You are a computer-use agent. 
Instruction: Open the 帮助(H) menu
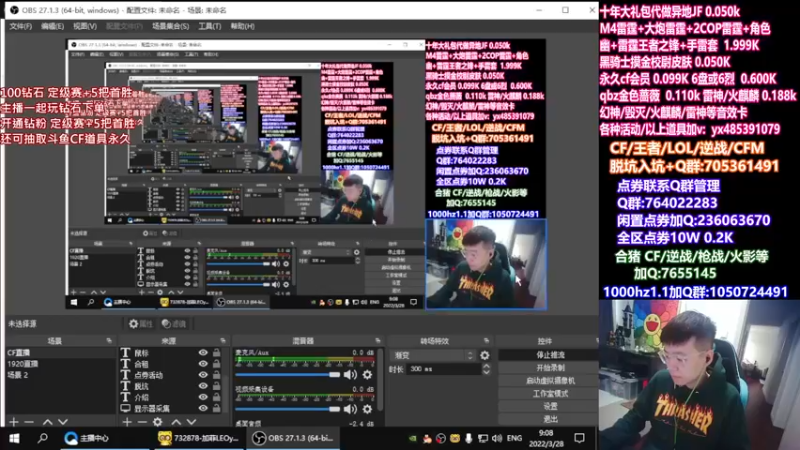click(x=242, y=26)
